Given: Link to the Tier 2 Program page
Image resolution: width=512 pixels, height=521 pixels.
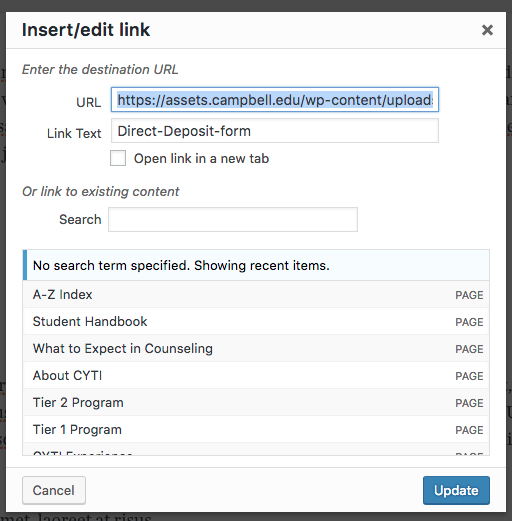Looking at the screenshot, I should (x=256, y=402).
